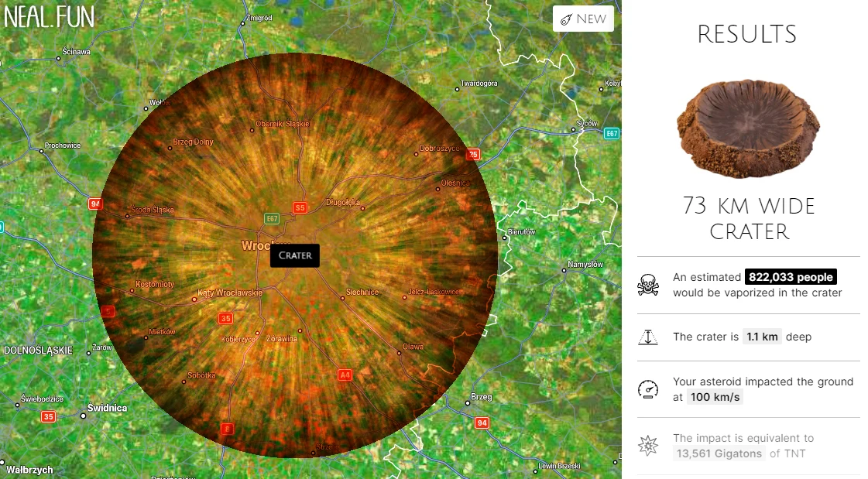Screen dimensions: 868x479
Task: Click the 73 KM WIDE CRATER heading
Action: click(749, 218)
